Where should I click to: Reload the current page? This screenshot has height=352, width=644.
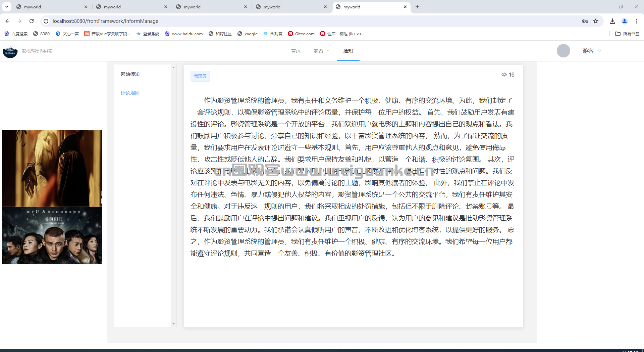click(32, 21)
